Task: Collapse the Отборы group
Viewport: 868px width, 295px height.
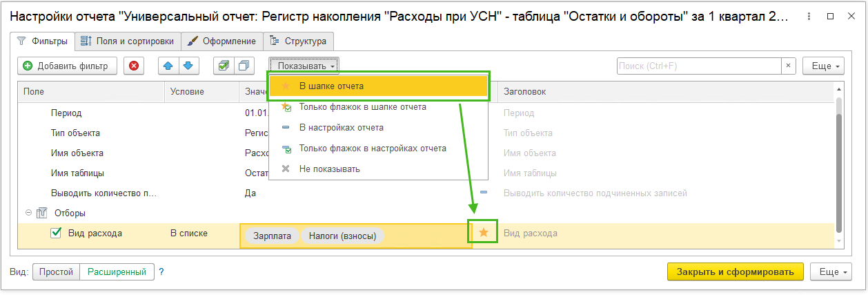Action: pyautogui.click(x=28, y=213)
